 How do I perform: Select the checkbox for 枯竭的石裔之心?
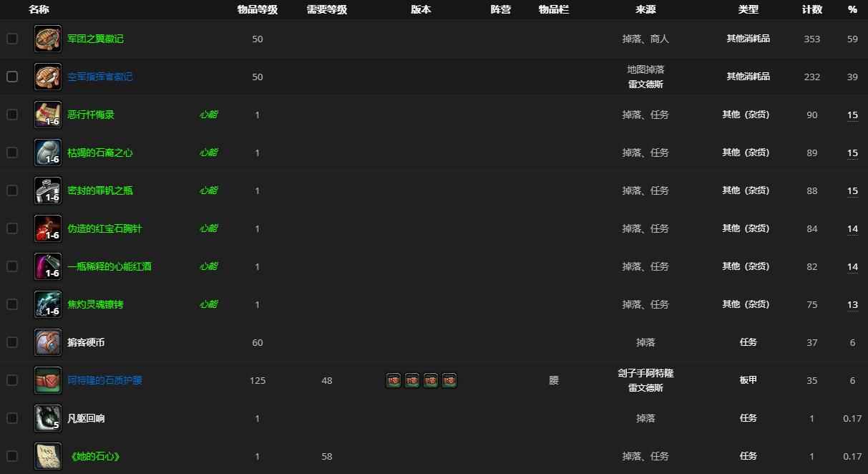coord(12,153)
